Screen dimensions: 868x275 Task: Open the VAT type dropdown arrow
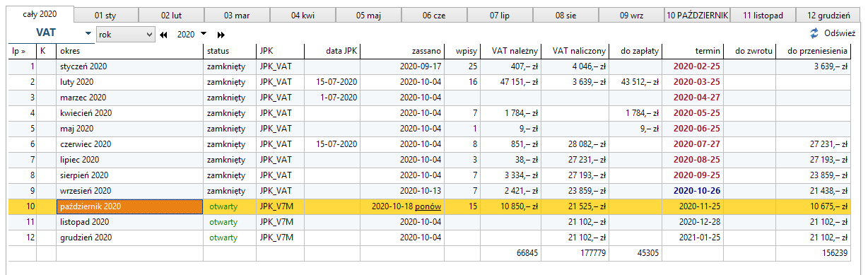tap(88, 33)
